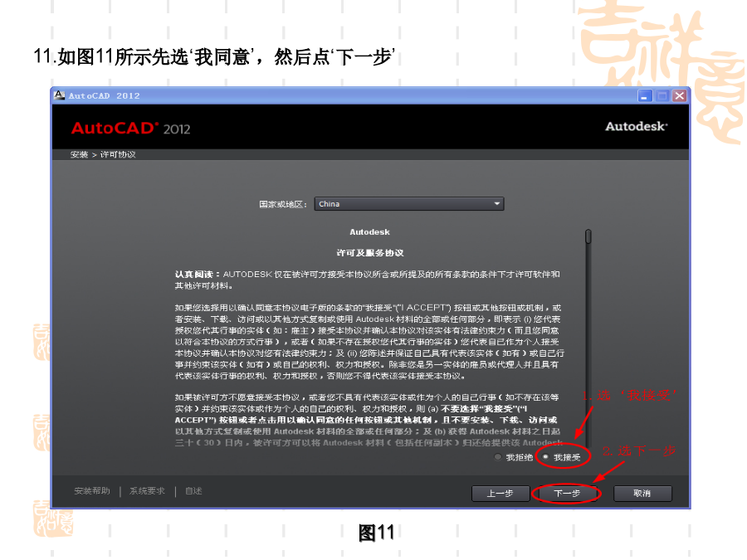Screen dimensions: 747x560
Task: Click the 认真阅读 paragraph text
Action: pos(368,280)
